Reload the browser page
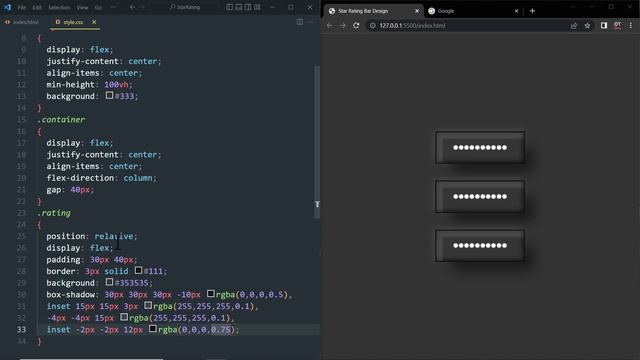This screenshot has height=360, width=640. [x=356, y=25]
